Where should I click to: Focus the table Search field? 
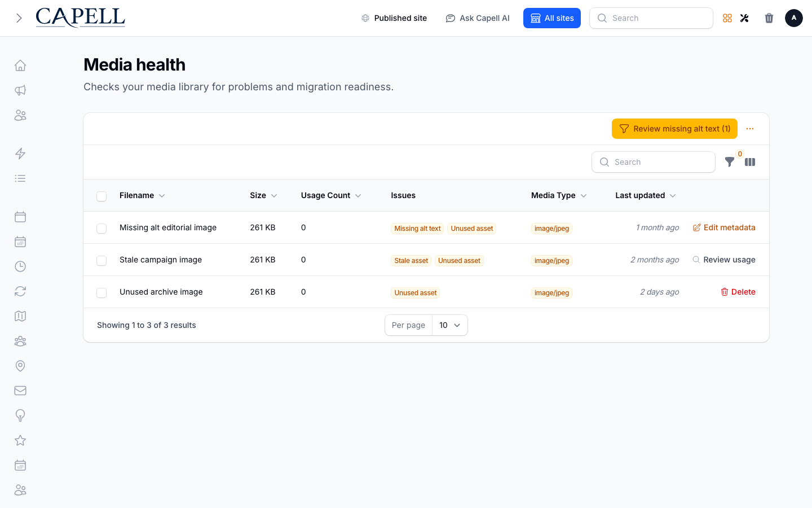click(x=654, y=162)
